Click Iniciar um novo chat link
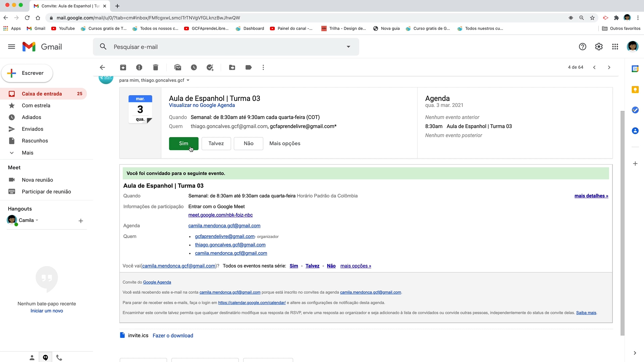 (47, 311)
